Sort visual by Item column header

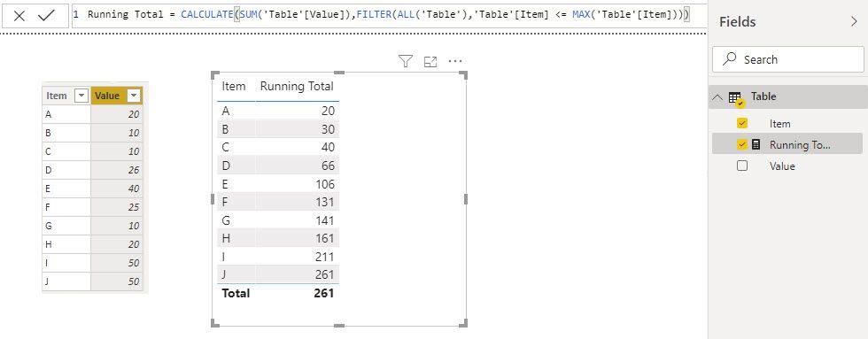234,86
